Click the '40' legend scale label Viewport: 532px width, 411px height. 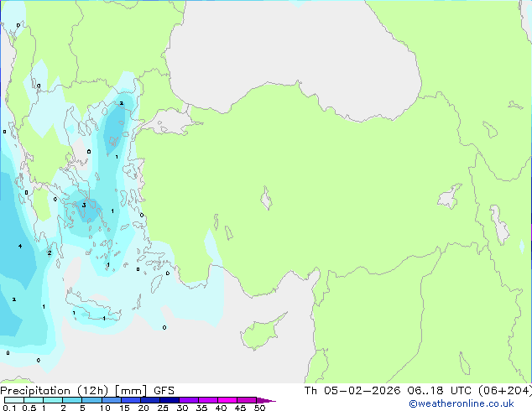pos(221,408)
